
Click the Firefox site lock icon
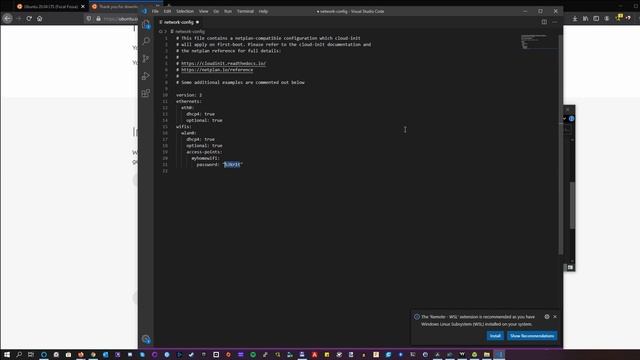pos(98,18)
